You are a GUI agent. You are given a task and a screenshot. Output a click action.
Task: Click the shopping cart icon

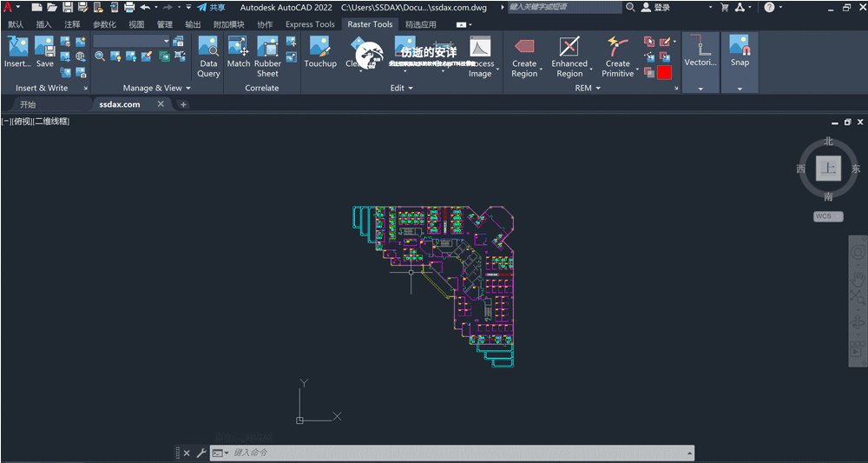coord(724,8)
